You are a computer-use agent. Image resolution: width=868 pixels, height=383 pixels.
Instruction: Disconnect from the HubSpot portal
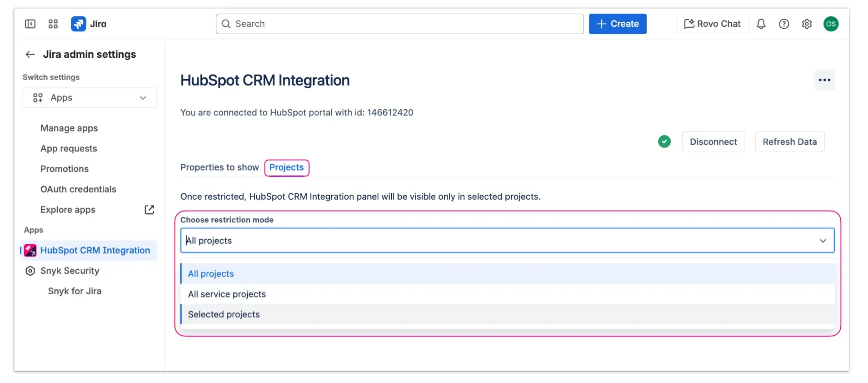[x=713, y=142]
